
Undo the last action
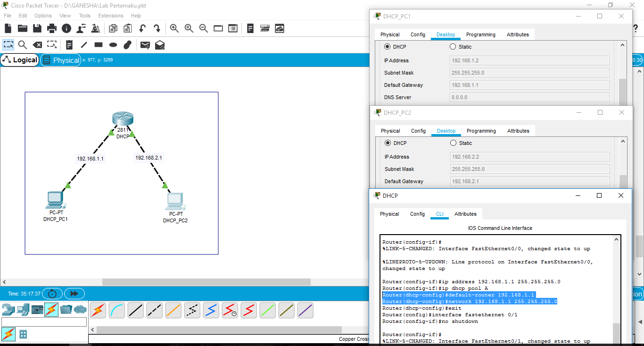point(142,28)
